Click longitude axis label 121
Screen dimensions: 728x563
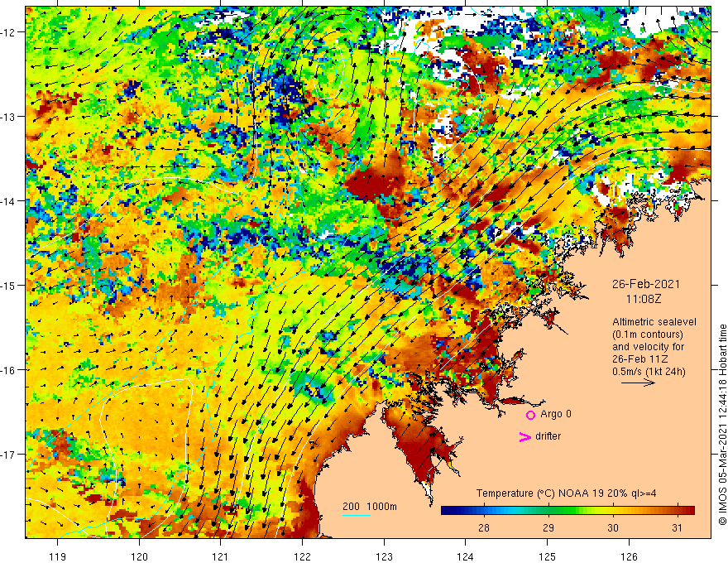221,556
